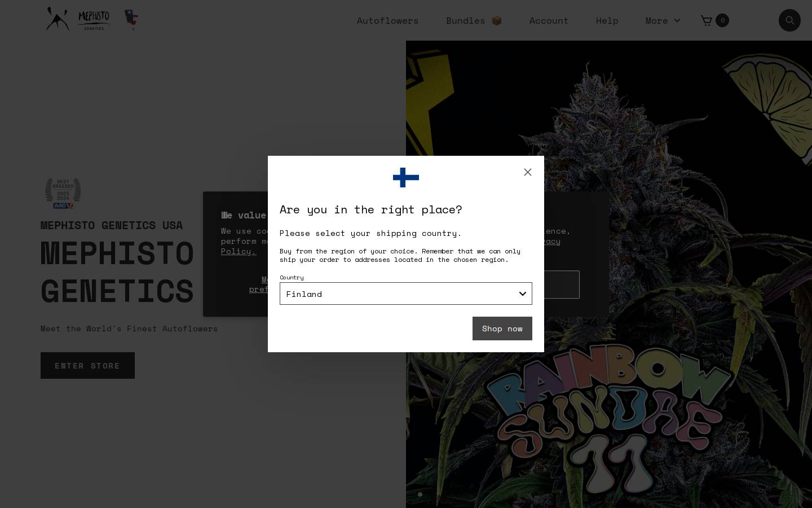The height and width of the screenshot is (508, 812).
Task: Click the Shop now button
Action: pyautogui.click(x=502, y=329)
